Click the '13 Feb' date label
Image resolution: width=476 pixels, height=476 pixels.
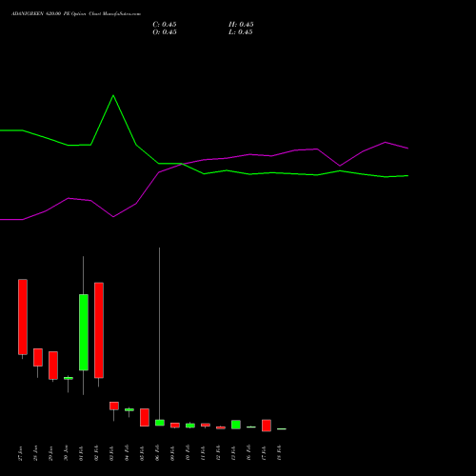click(234, 453)
